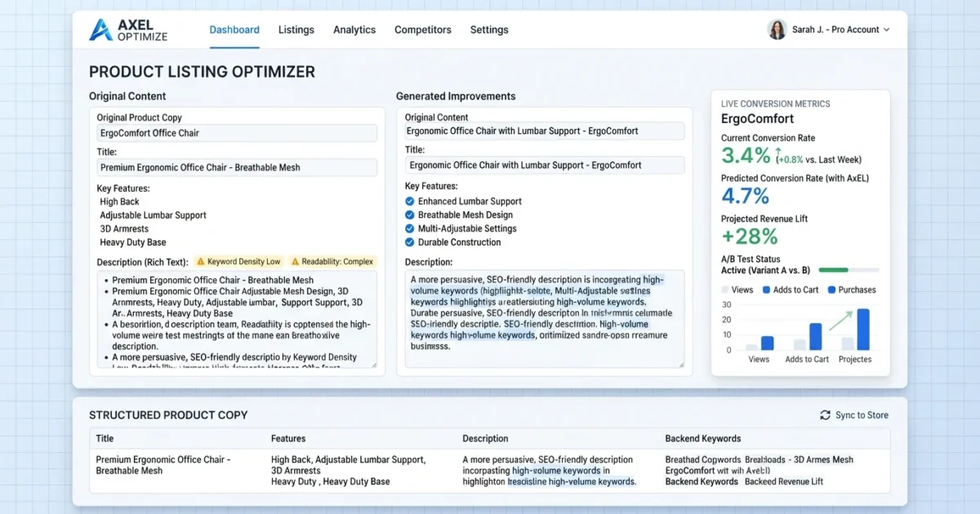Click the Description column header
980x514 pixels.
[x=485, y=438]
